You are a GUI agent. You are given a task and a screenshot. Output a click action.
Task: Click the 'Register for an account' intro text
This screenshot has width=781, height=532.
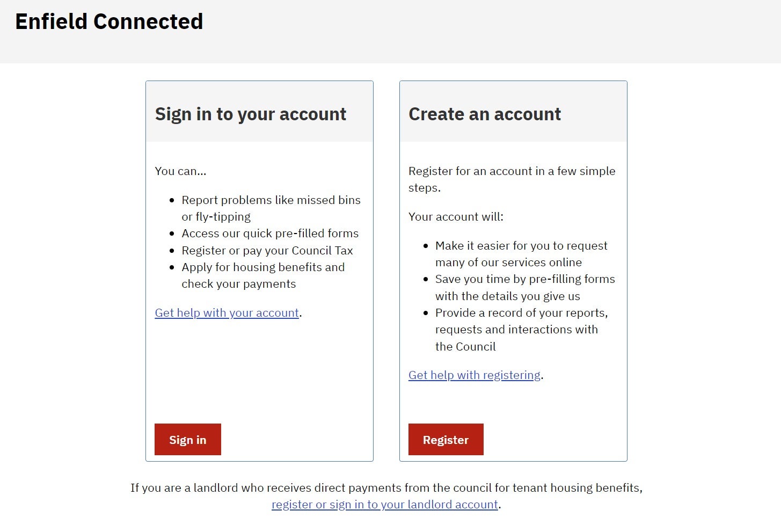pos(512,179)
